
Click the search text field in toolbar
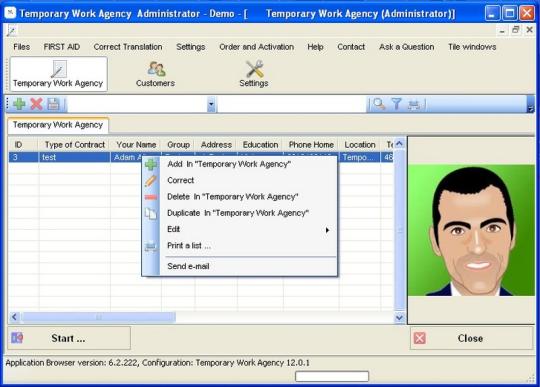point(292,104)
